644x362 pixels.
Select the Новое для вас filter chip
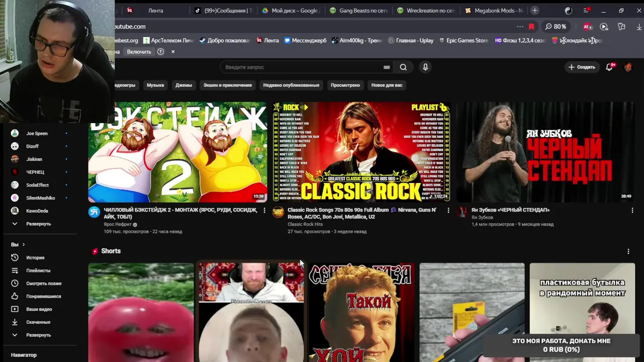[387, 85]
